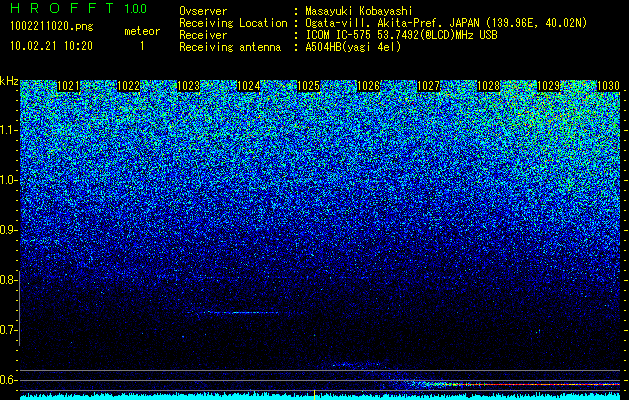Viewport: 629px width, 400px height.
Task: Click the 0.6 kHz axis label
Action: [x=8, y=380]
